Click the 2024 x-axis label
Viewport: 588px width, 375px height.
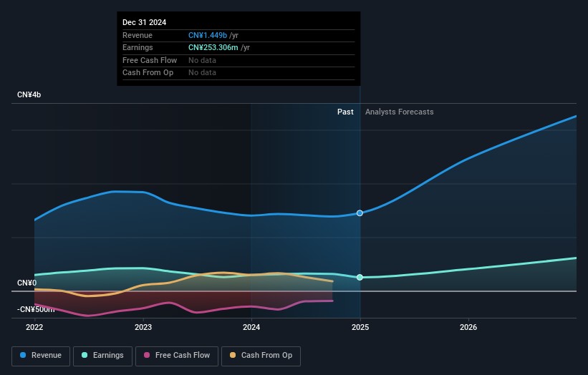click(x=251, y=327)
